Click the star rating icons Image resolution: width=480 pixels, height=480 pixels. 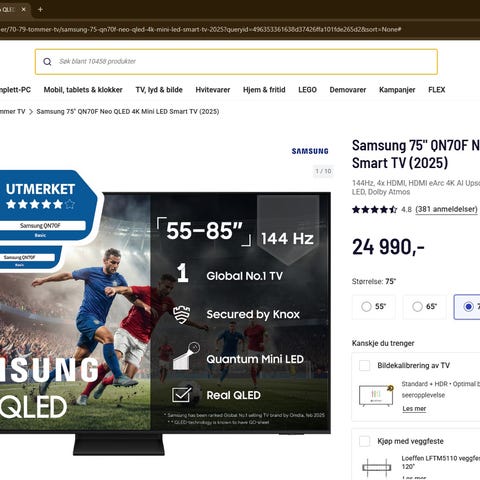tap(374, 209)
